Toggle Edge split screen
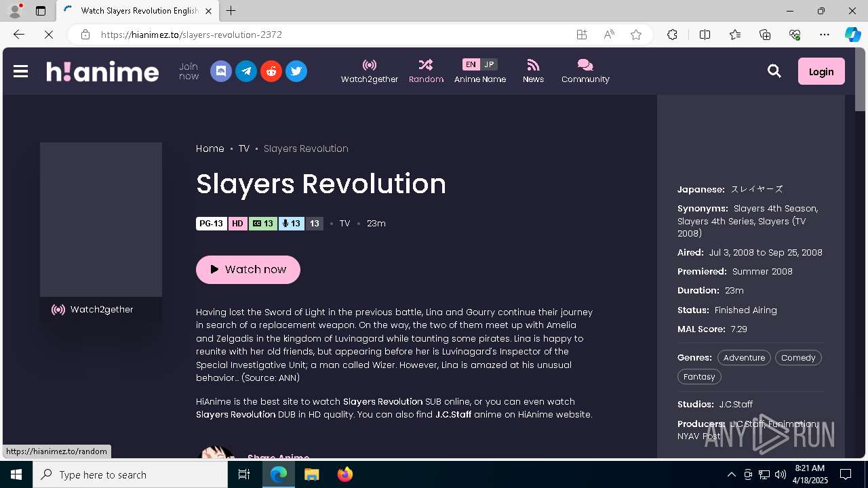 click(705, 35)
